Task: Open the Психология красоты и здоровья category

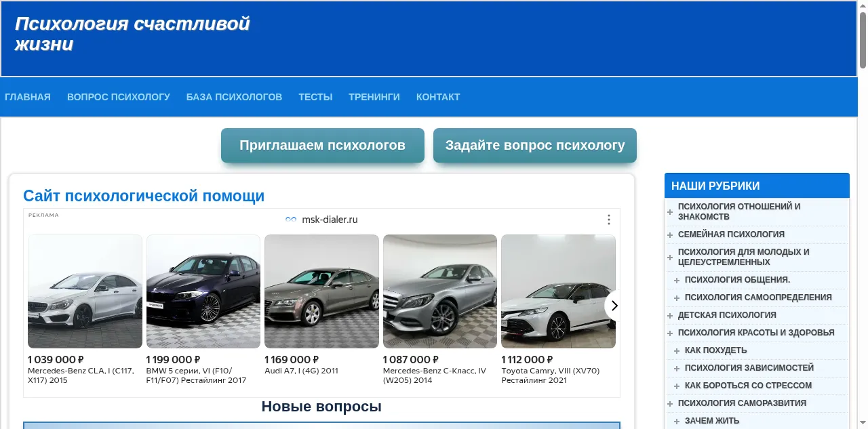Action: pyautogui.click(x=756, y=333)
